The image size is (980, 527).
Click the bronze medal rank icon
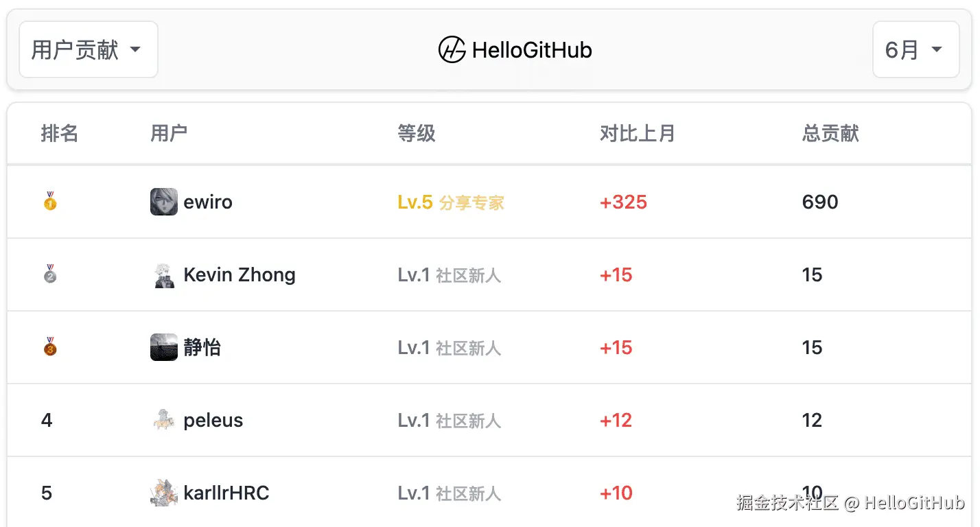[50, 347]
